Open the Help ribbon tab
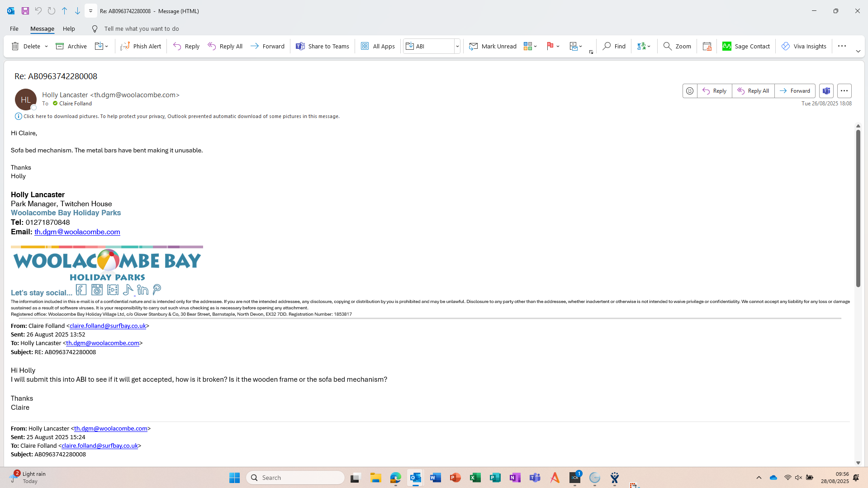The height and width of the screenshot is (488, 868). [69, 28]
